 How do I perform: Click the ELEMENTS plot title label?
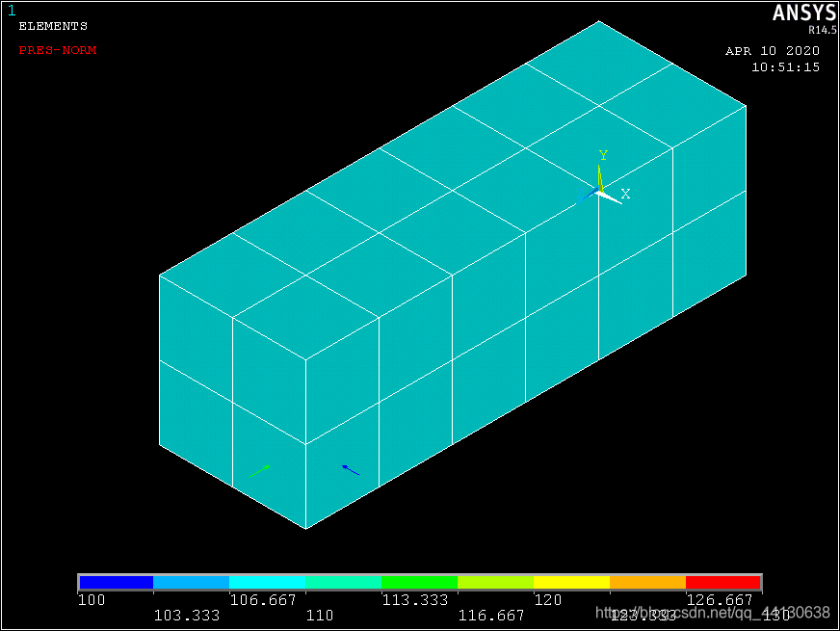(x=53, y=27)
